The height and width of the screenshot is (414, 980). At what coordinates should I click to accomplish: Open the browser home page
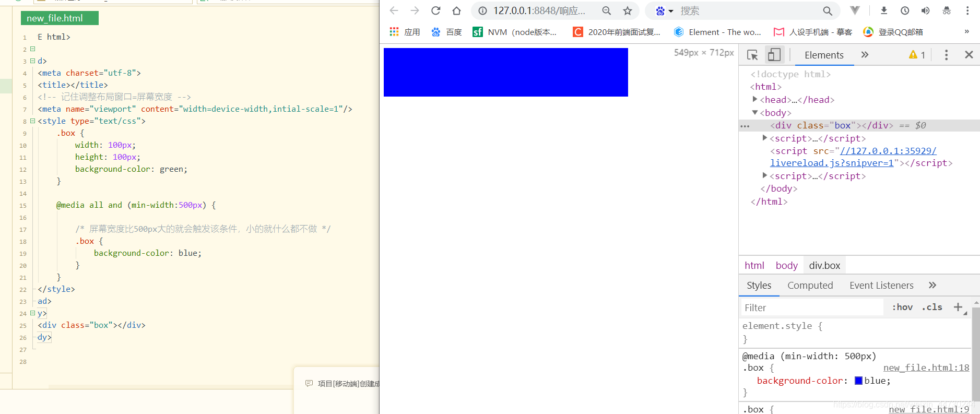[x=456, y=10]
